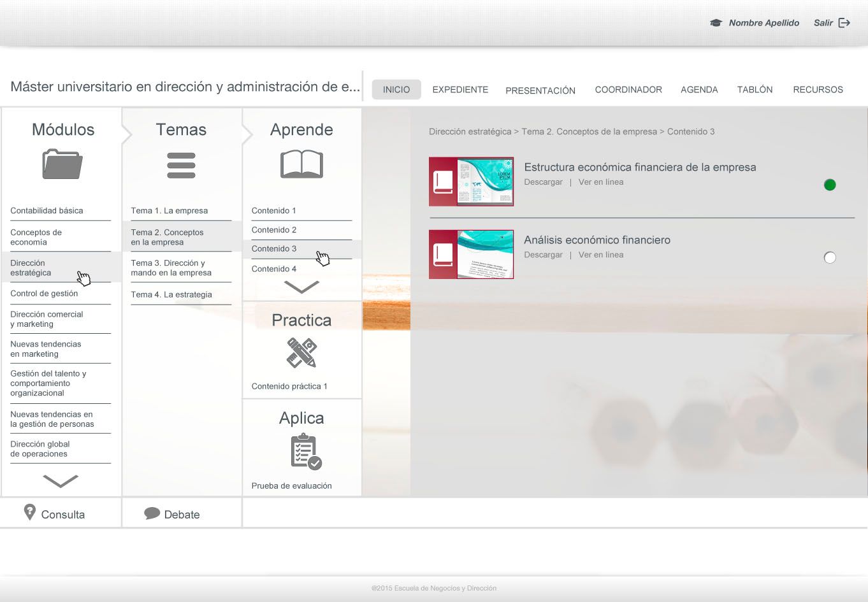Open the Consulta section
The width and height of the screenshot is (868, 602).
tap(62, 515)
